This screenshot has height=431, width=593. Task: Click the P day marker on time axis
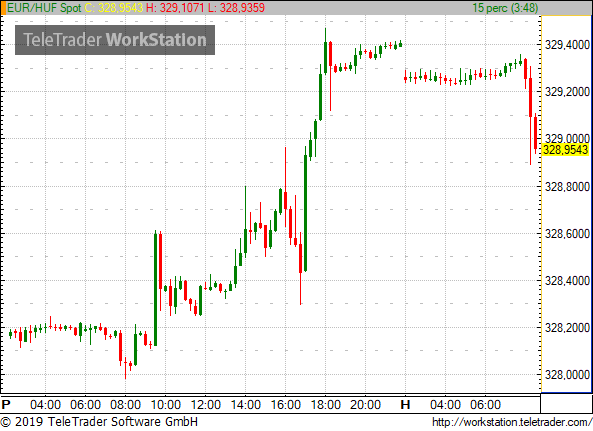click(x=6, y=405)
